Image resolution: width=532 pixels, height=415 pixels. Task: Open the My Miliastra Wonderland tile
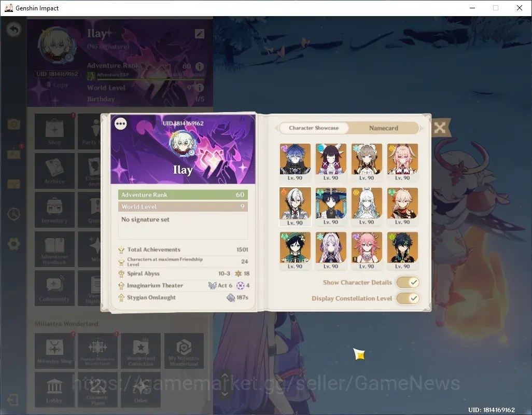pos(184,351)
